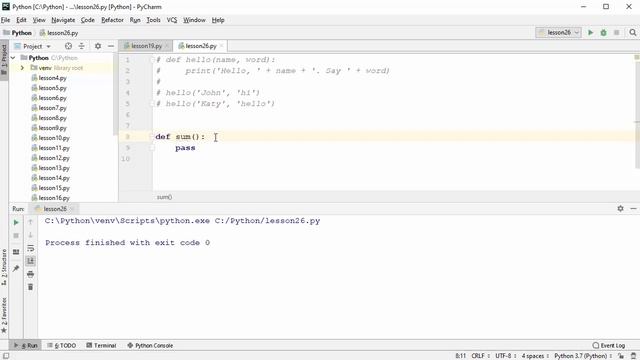
Task: Pin the Run tab with the pin icon
Action: [16, 268]
